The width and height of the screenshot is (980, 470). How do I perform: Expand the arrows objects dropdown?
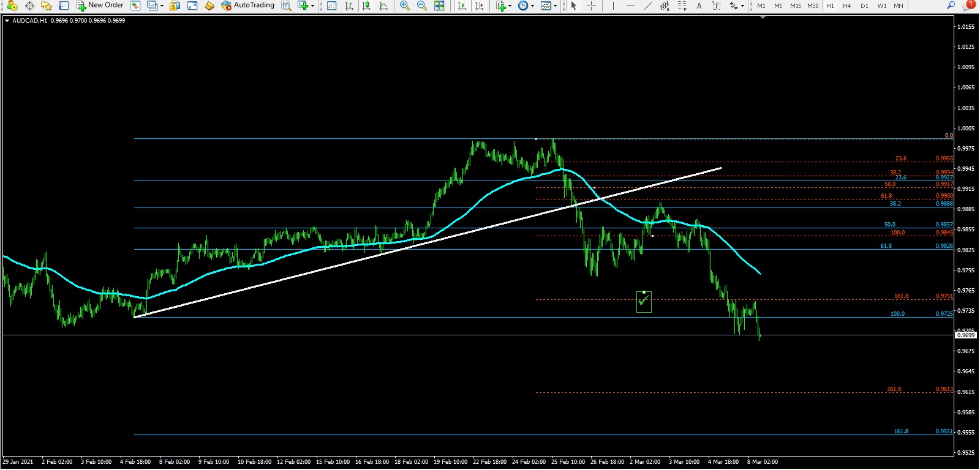[742, 6]
